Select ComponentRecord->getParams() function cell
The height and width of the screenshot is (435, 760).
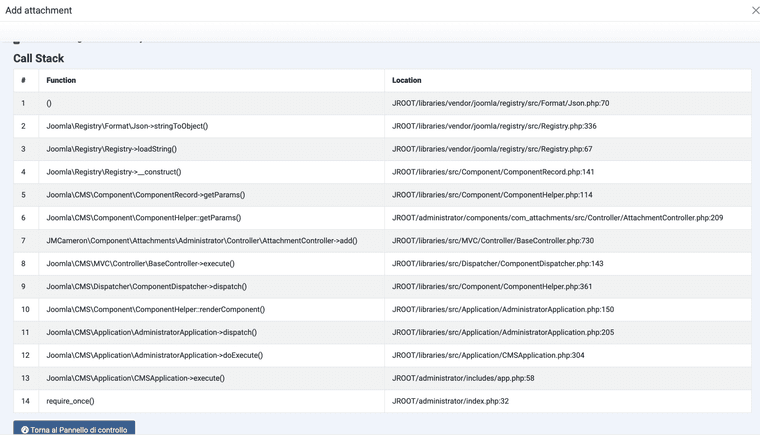click(212, 195)
